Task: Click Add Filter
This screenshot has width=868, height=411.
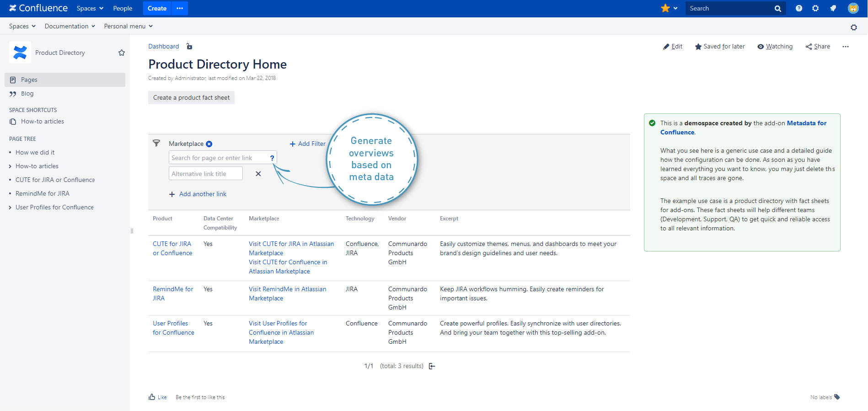Action: [x=308, y=144]
